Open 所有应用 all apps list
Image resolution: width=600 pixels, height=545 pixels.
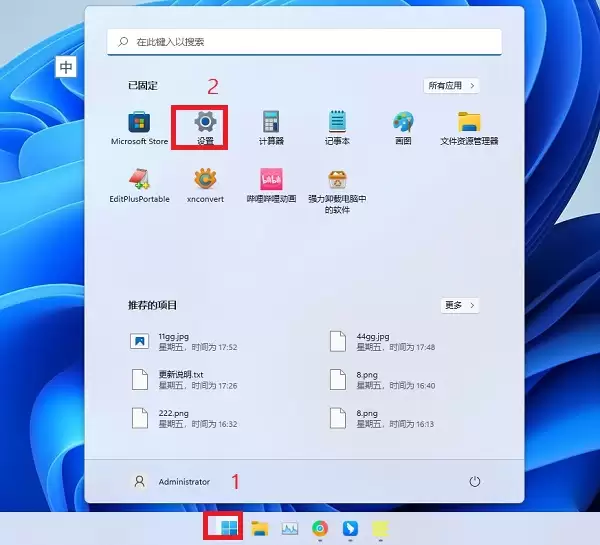click(x=452, y=85)
